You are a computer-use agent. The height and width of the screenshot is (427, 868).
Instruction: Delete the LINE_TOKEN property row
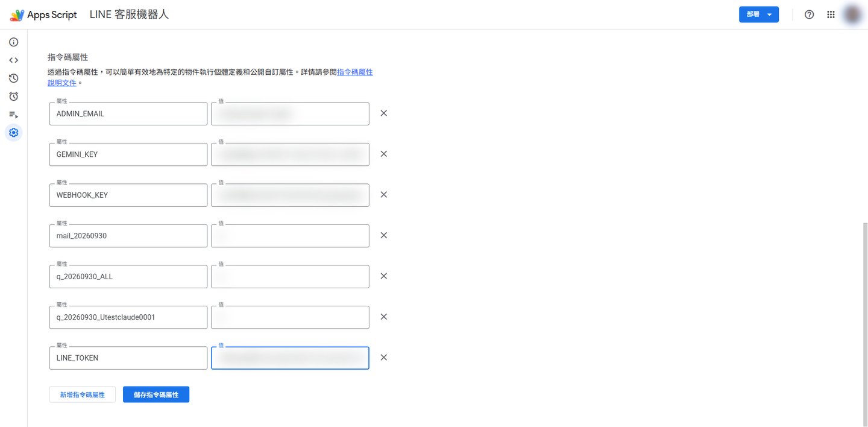coord(383,358)
